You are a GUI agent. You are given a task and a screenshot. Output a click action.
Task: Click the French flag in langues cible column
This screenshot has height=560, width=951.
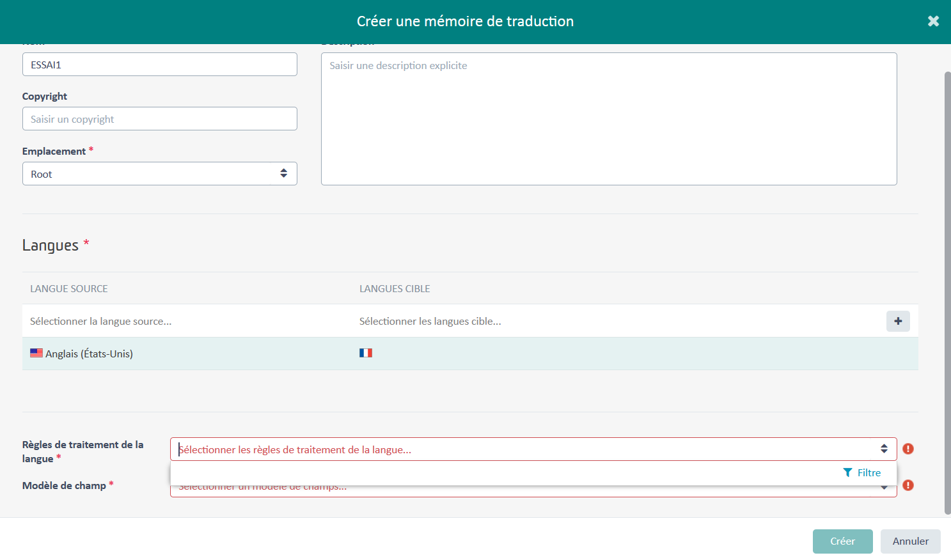366,352
